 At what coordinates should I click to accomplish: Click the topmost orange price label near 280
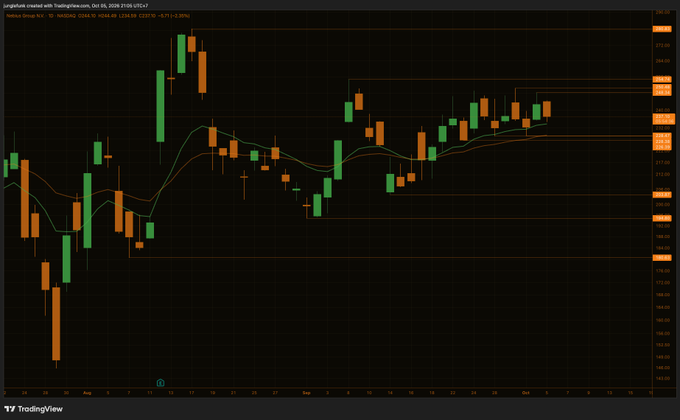click(x=662, y=29)
